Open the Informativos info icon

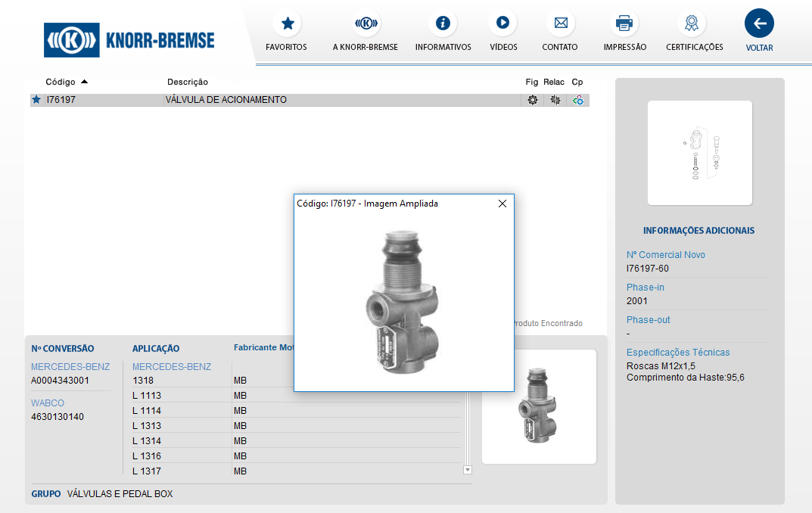(x=443, y=23)
